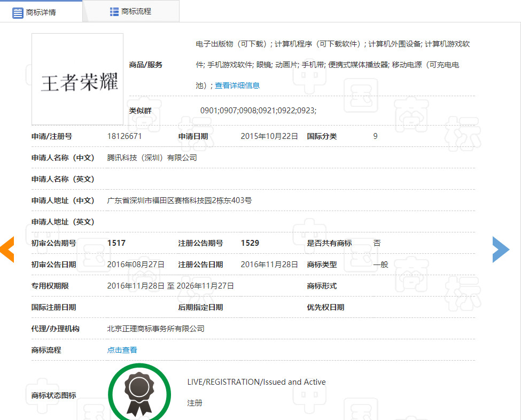
Task: Click the 注册公告日期 value 2016年11月28日
Action: click(269, 265)
